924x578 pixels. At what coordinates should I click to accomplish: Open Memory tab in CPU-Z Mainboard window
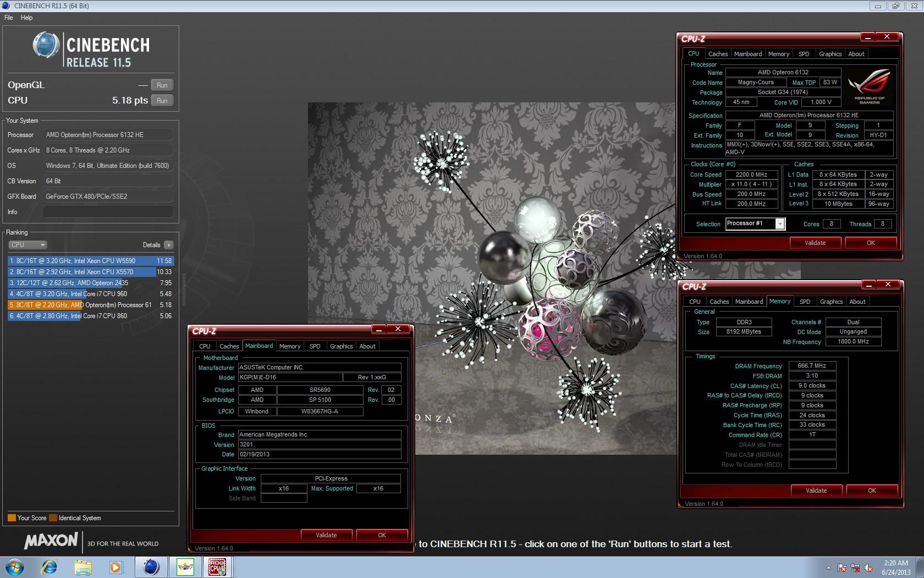[290, 346]
